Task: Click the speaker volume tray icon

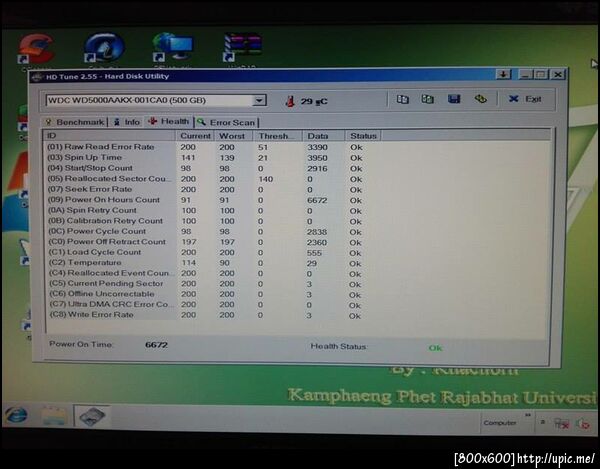Action: pos(583,423)
